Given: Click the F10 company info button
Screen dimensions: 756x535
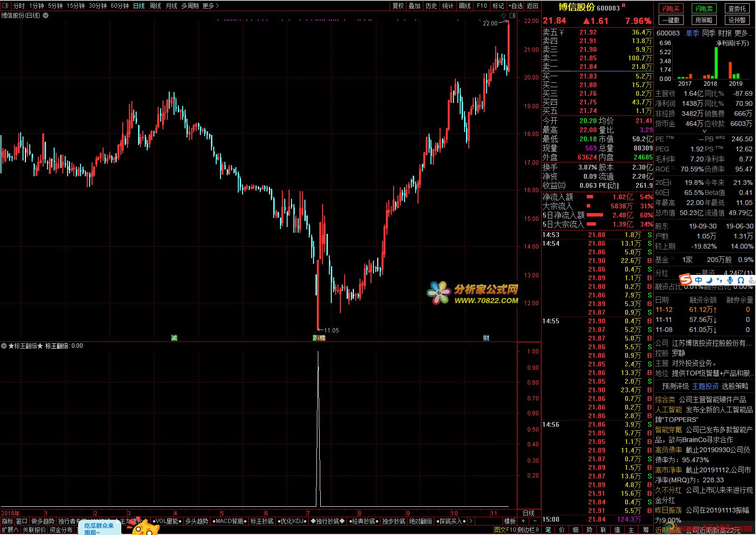Looking at the screenshot, I should pyautogui.click(x=482, y=6).
